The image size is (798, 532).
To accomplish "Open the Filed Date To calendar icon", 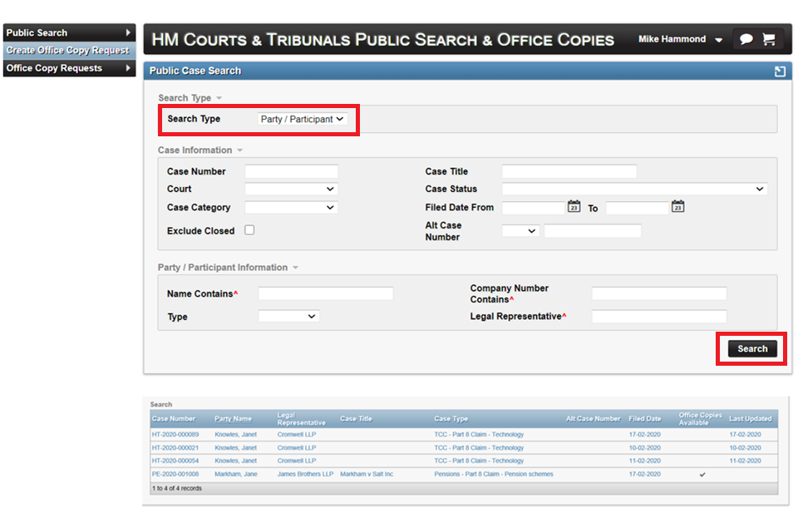I will (x=677, y=207).
